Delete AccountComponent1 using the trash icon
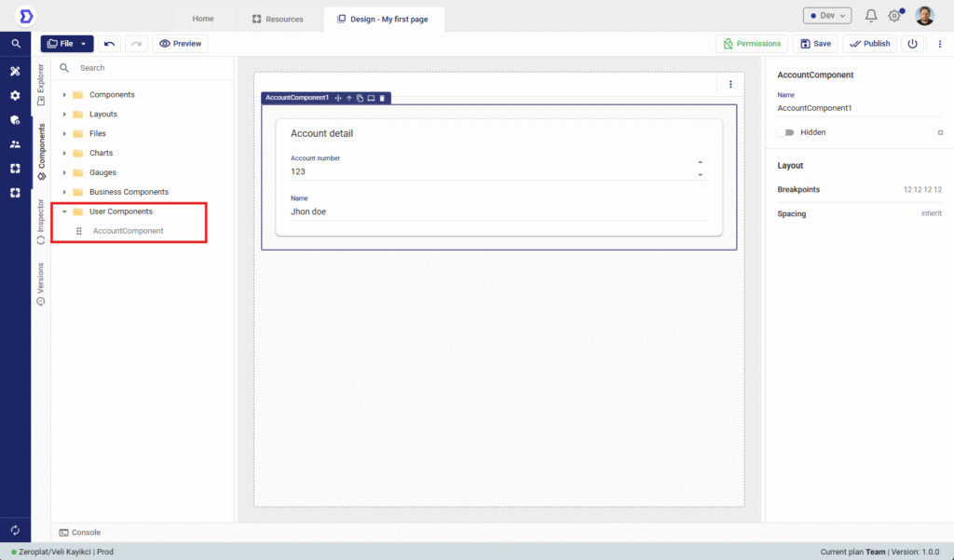Viewport: 954px width, 560px height. click(382, 98)
